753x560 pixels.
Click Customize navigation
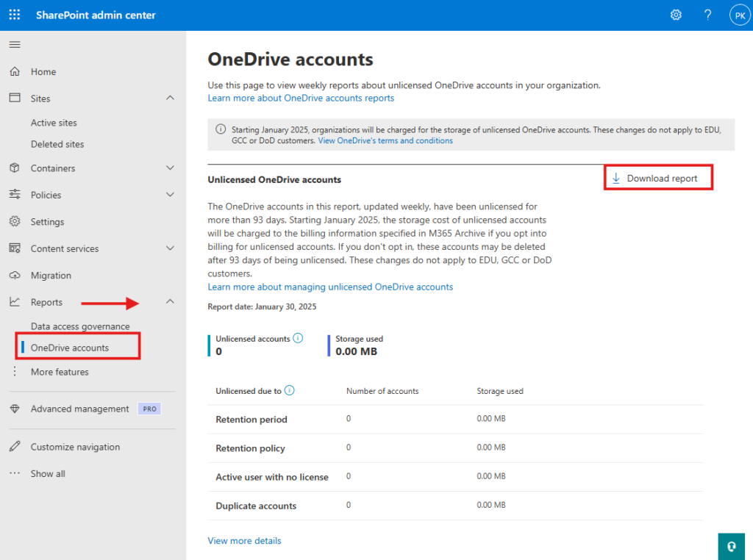tap(76, 447)
